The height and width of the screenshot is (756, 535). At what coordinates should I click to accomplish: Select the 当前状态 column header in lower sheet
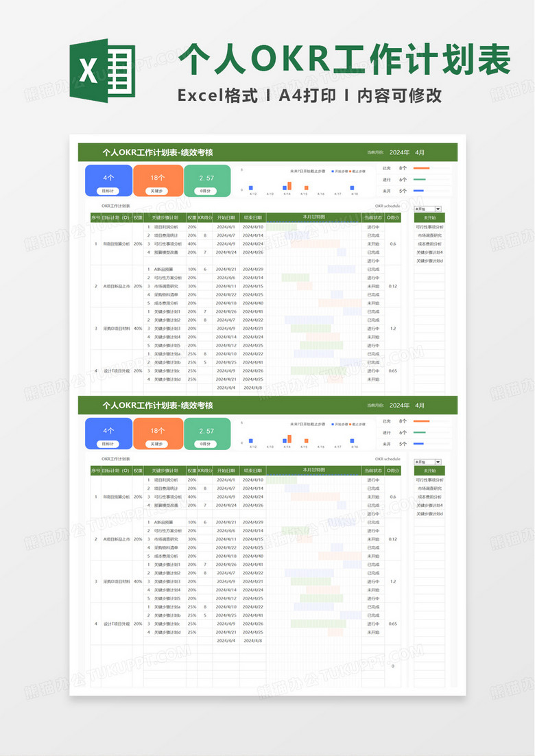pyautogui.click(x=372, y=471)
